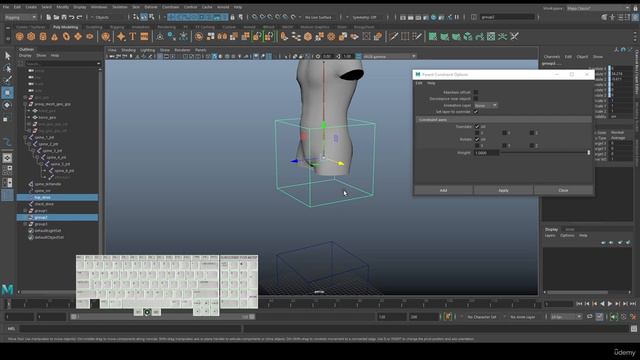Click the New Scene icon

pyautogui.click(x=49, y=17)
